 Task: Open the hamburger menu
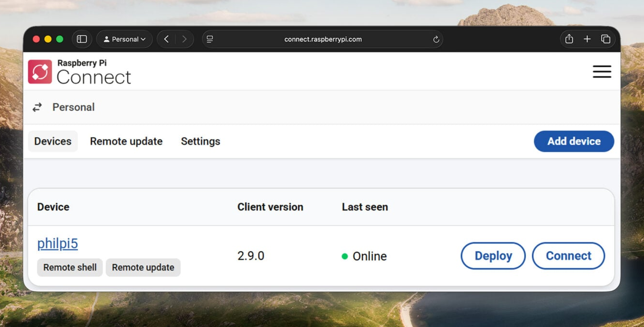tap(602, 72)
